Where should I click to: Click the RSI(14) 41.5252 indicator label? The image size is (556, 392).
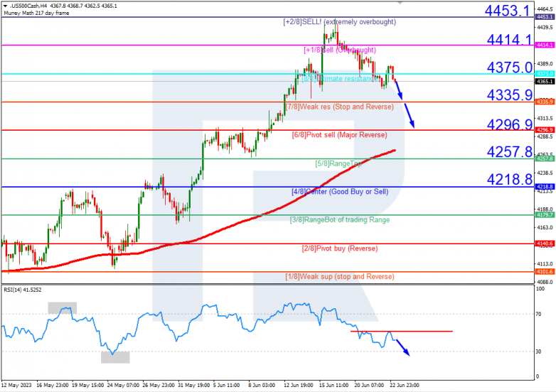tap(22, 290)
